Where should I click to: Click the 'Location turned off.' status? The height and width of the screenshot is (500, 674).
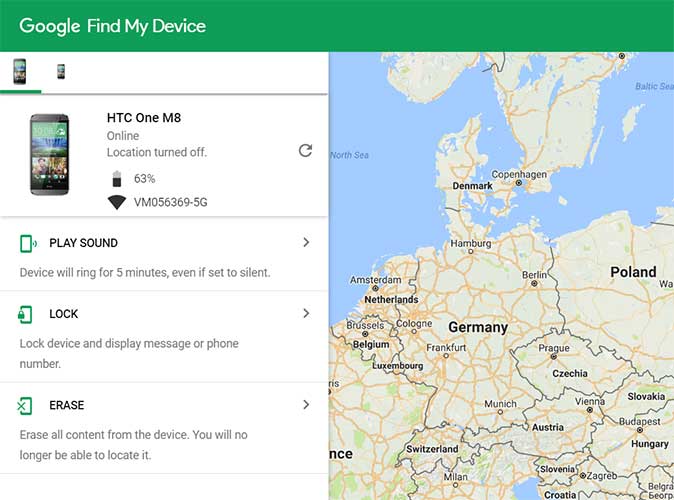(157, 152)
